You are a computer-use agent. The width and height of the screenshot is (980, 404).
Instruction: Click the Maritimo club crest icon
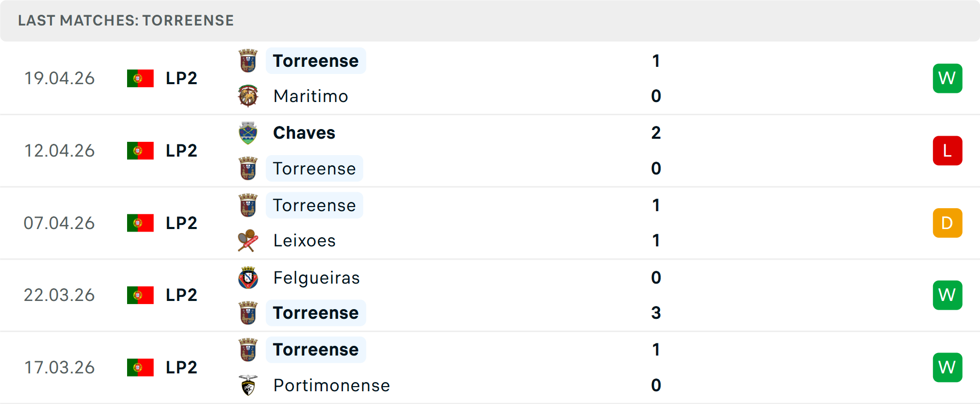[248, 96]
